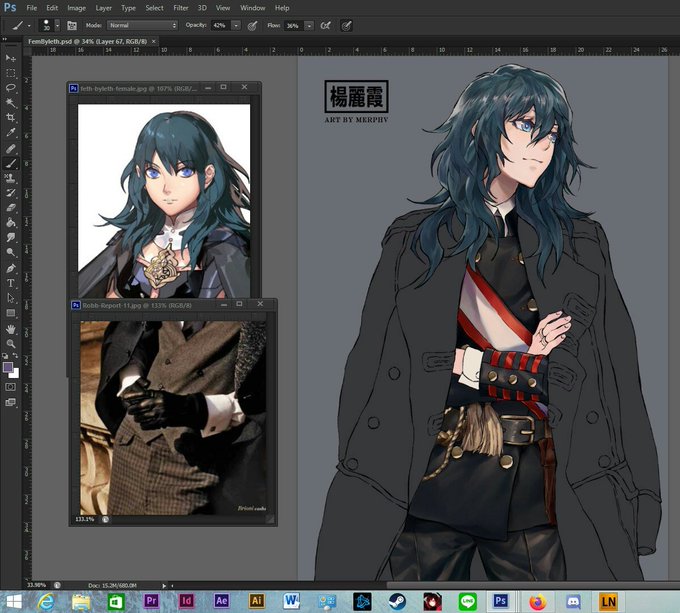Open the tool preset picker arrow
Viewport: 680px width, 613px height.
pyautogui.click(x=29, y=26)
